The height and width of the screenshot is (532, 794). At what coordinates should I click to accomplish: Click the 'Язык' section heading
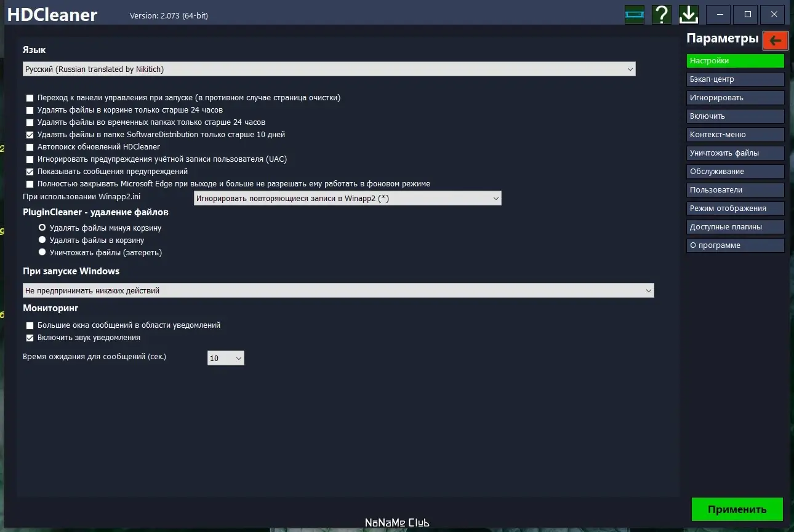click(34, 50)
